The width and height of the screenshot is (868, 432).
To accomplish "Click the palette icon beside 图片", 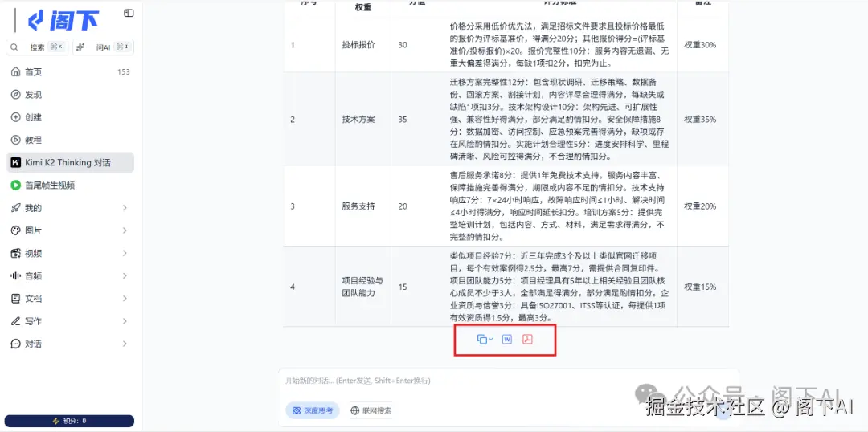I will (15, 230).
